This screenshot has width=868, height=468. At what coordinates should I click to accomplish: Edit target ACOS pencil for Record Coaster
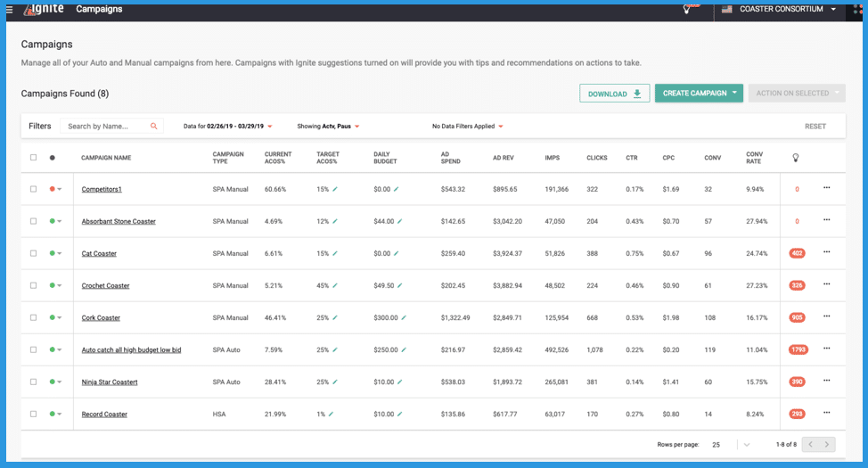[331, 415]
